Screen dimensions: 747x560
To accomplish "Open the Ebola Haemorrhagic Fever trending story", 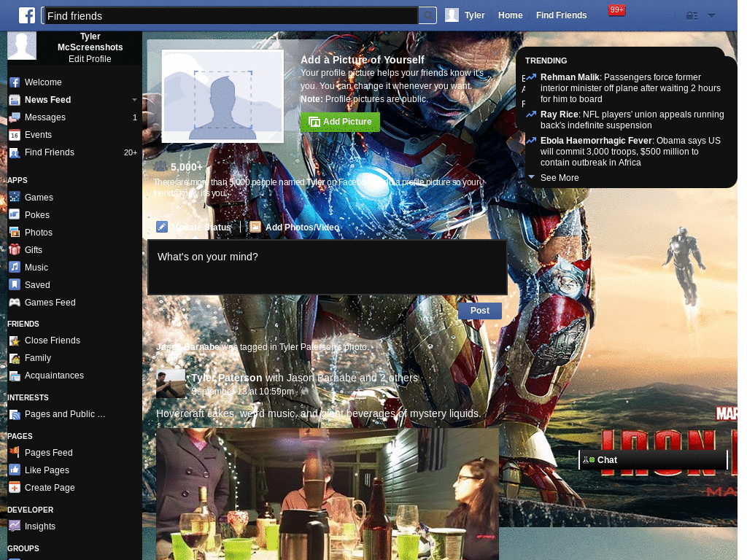I will [630, 152].
